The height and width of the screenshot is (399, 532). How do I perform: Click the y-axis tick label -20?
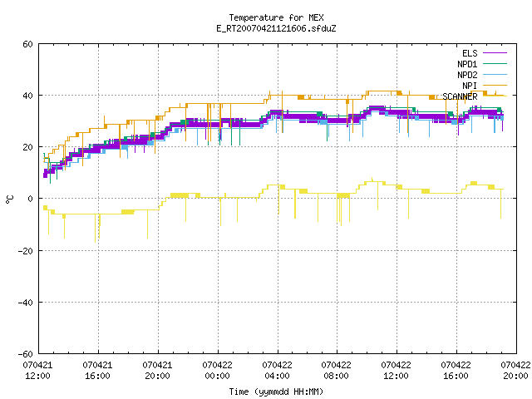(26, 251)
